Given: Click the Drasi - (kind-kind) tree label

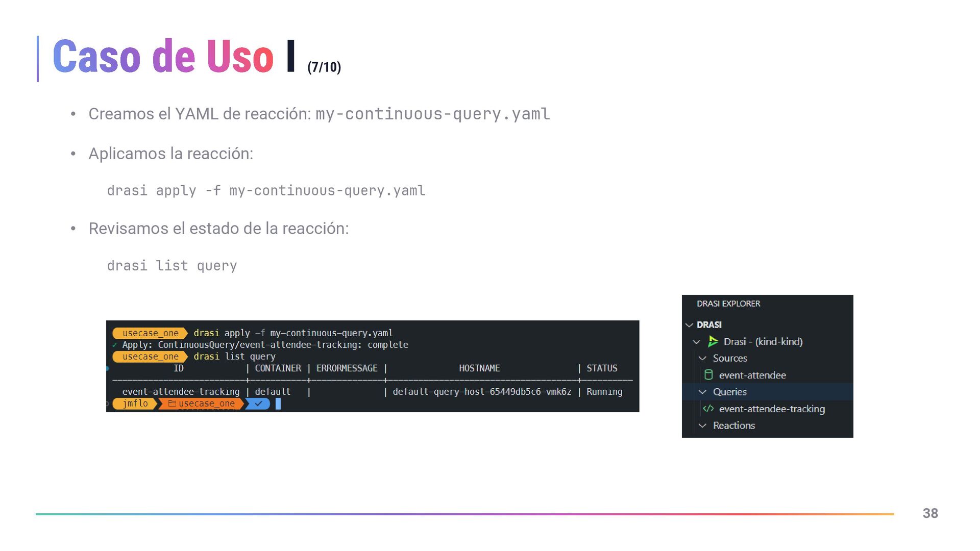Looking at the screenshot, I should coord(763,342).
